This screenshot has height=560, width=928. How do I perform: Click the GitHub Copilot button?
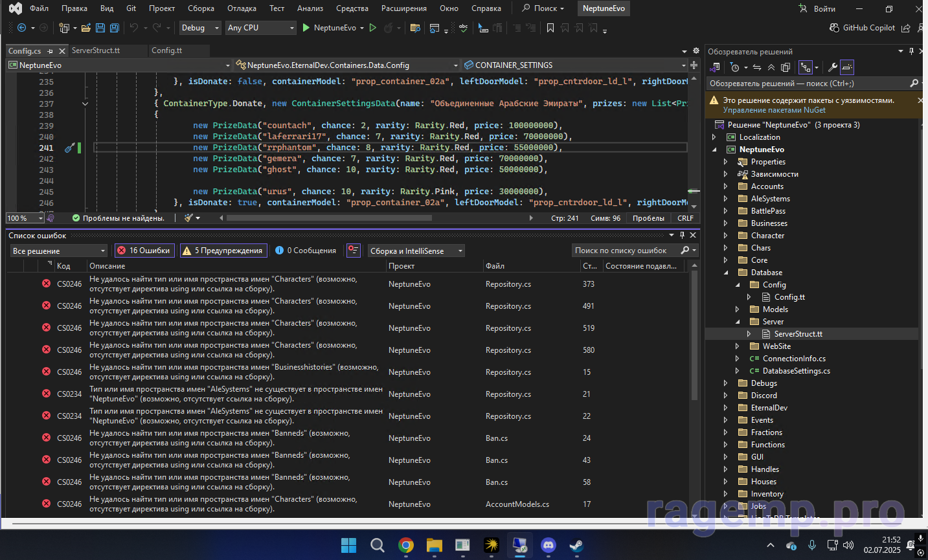tap(862, 28)
